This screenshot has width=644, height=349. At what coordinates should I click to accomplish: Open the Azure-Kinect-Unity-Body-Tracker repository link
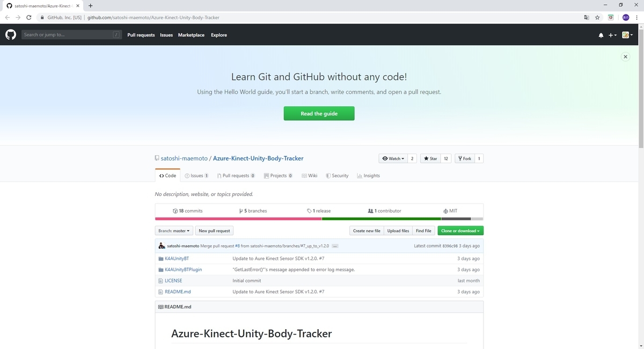258,158
